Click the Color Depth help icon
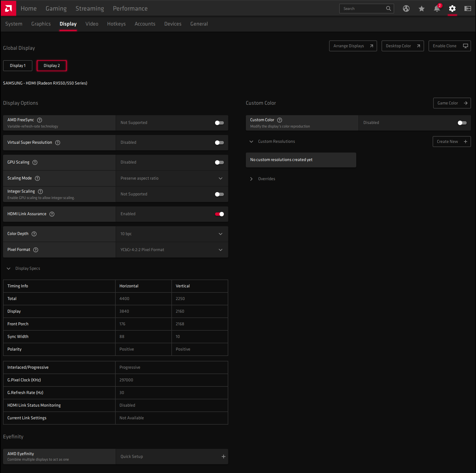This screenshot has height=473, width=476. coord(34,234)
